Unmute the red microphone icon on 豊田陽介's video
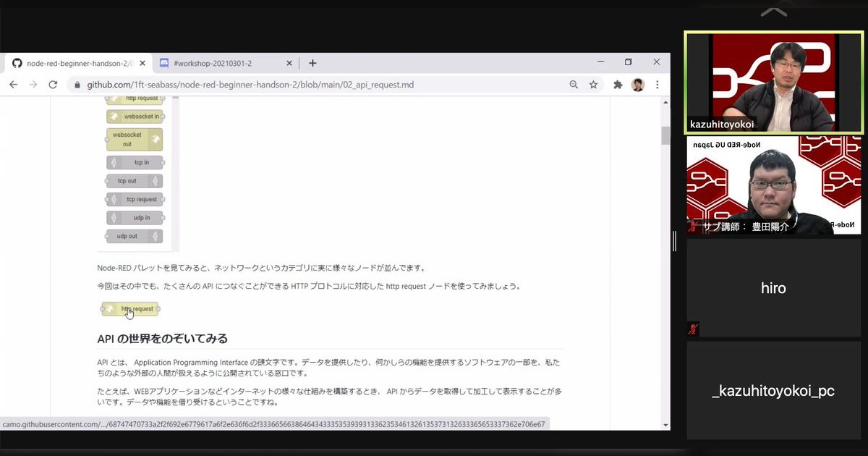Viewport: 868px width, 456px height. (x=693, y=227)
